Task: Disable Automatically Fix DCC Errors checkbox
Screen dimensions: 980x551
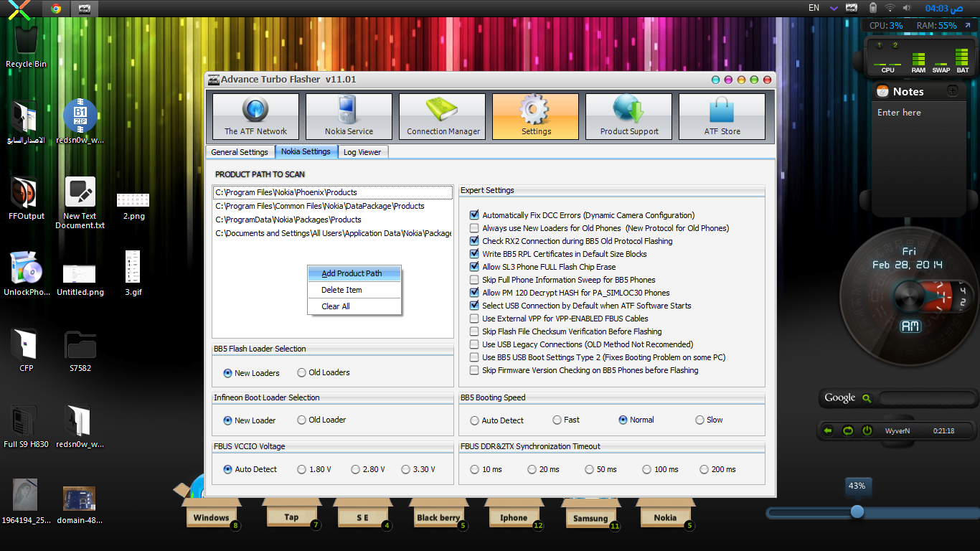Action: coord(474,215)
